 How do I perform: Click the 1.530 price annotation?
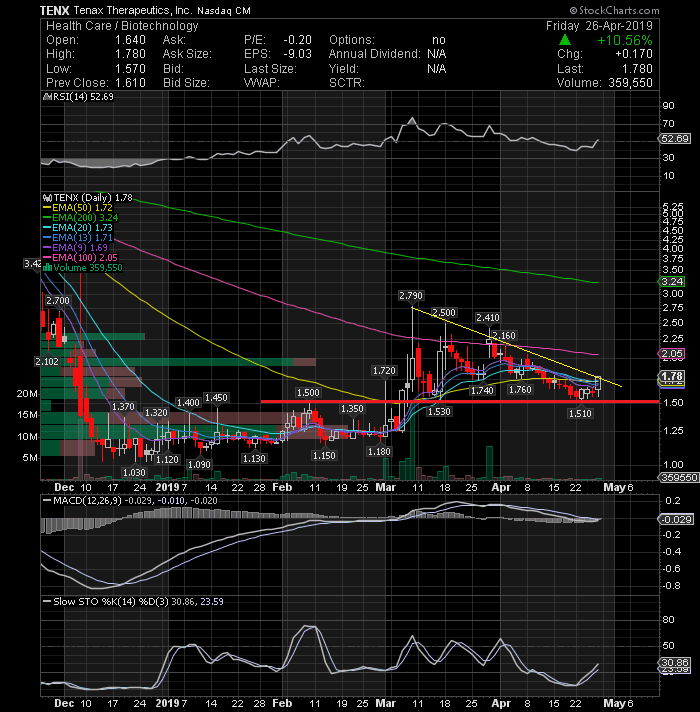click(439, 411)
